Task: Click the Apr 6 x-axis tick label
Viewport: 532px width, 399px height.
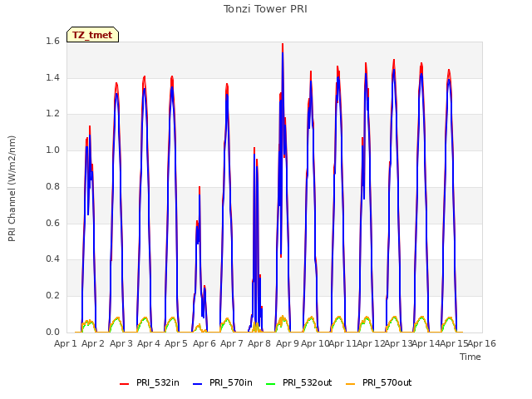Action: click(x=204, y=343)
